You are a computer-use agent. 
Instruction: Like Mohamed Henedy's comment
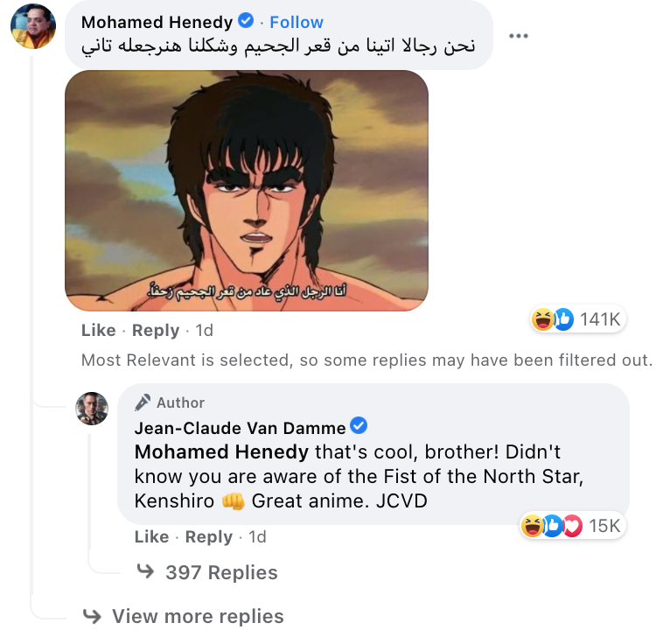tap(99, 331)
